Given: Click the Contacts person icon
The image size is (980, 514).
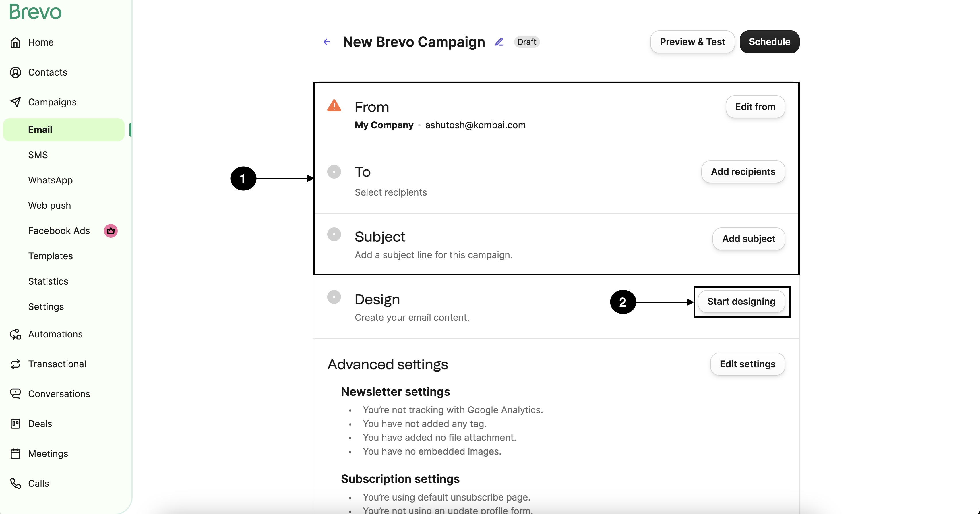Looking at the screenshot, I should pos(15,72).
